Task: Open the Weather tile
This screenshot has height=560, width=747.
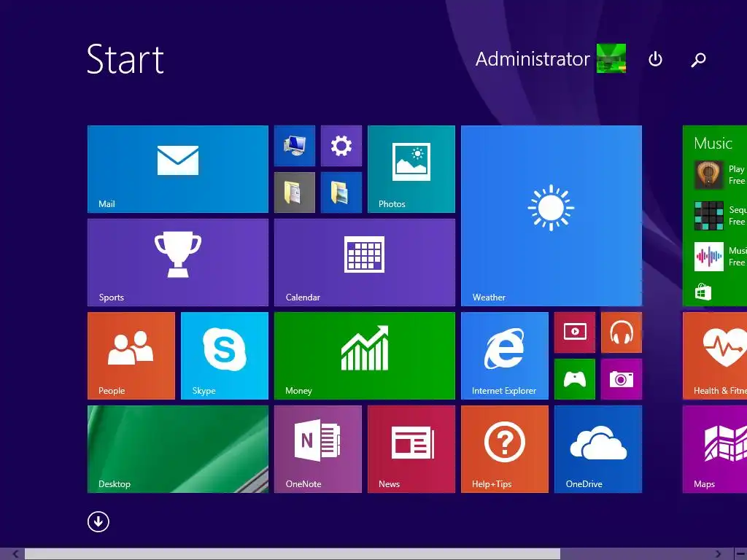Action: [551, 216]
